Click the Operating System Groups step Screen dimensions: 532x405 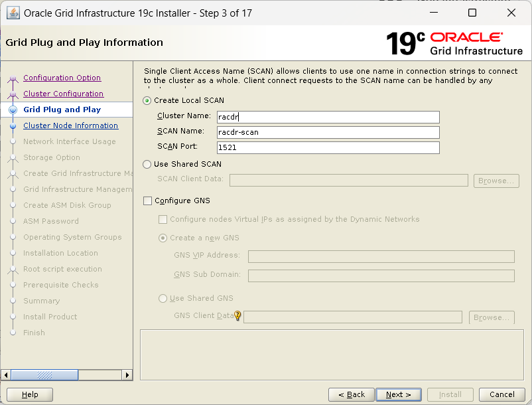point(72,237)
